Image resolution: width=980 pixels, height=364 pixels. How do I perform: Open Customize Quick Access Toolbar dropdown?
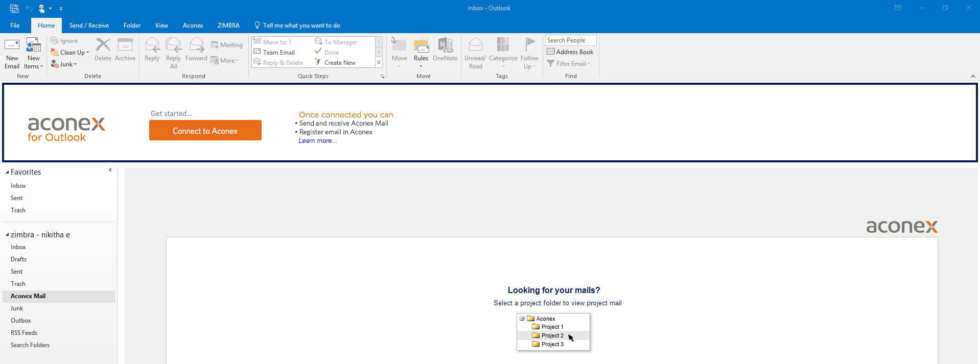click(61, 9)
